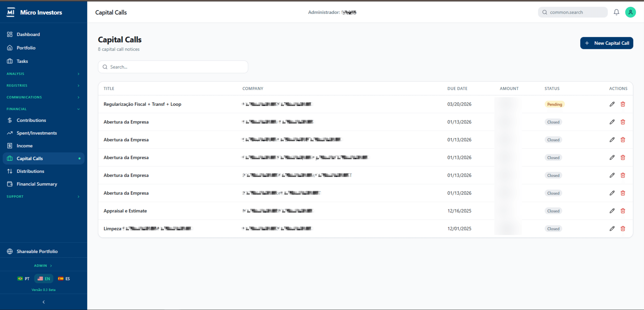This screenshot has width=644, height=310.
Task: Edit the Limpeza capital call row
Action: 612,228
